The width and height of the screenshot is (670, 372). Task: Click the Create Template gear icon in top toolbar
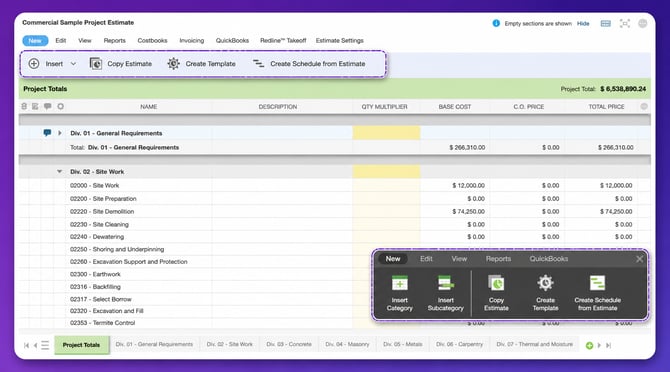pyautogui.click(x=173, y=64)
